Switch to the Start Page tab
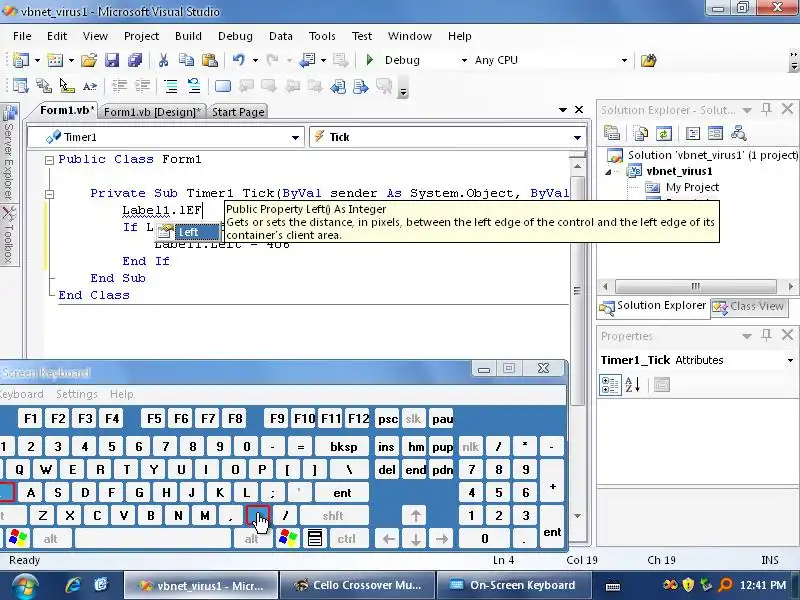 point(238,112)
